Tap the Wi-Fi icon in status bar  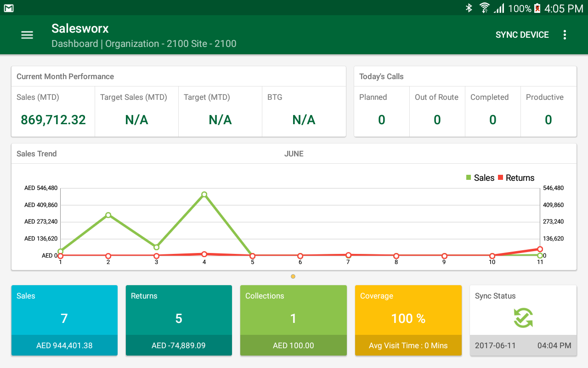pos(484,8)
